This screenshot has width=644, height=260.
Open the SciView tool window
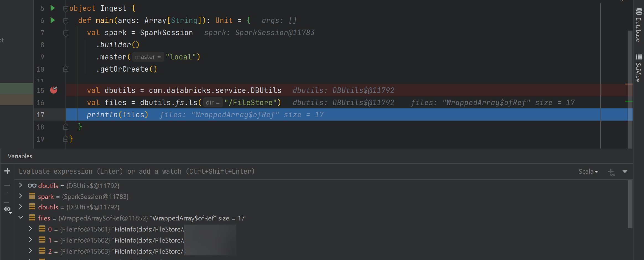click(x=639, y=66)
